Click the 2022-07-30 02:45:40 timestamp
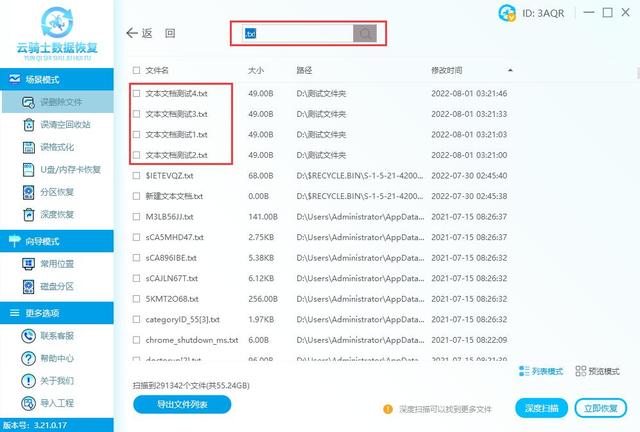The width and height of the screenshot is (640, 432). click(x=469, y=176)
